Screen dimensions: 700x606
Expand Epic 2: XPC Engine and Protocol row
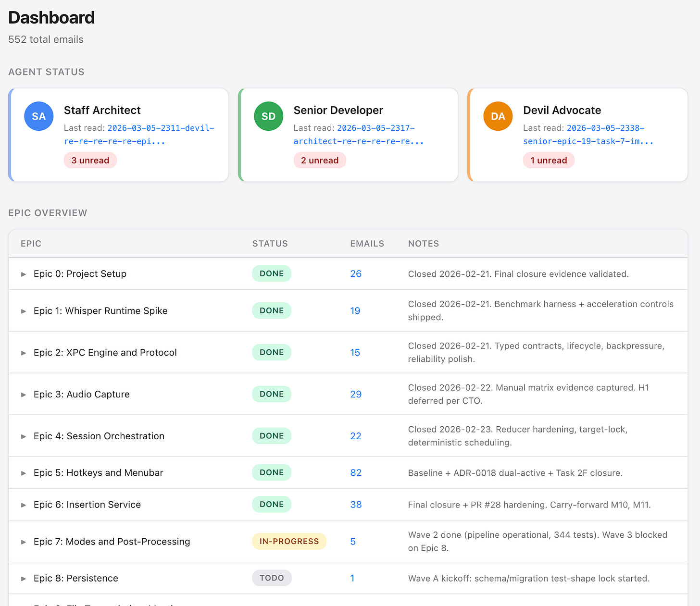[x=23, y=353]
